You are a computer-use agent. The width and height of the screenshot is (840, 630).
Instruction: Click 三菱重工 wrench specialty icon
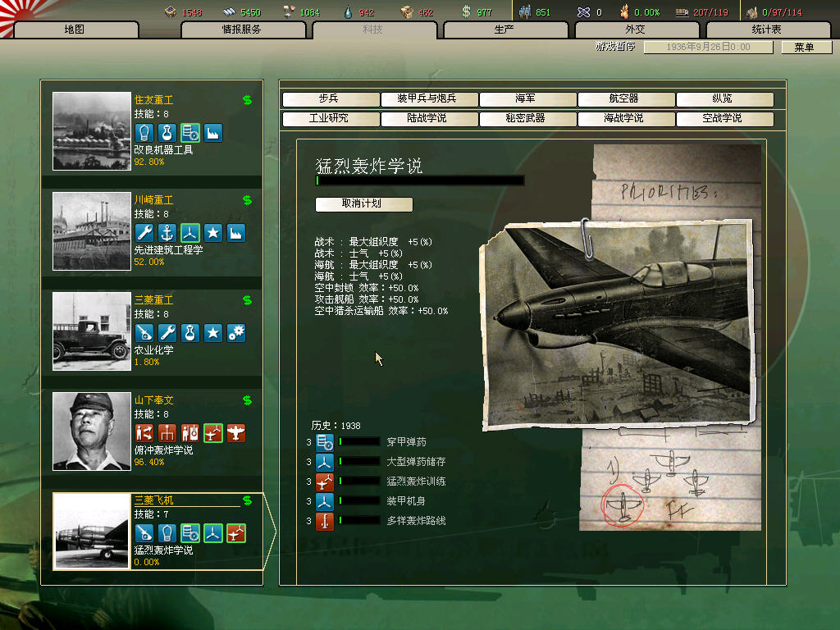167,333
